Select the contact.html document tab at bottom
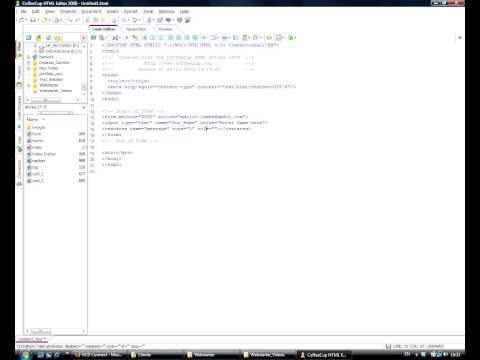Image resolution: width=480 pixels, height=360 pixels. click(x=32, y=339)
